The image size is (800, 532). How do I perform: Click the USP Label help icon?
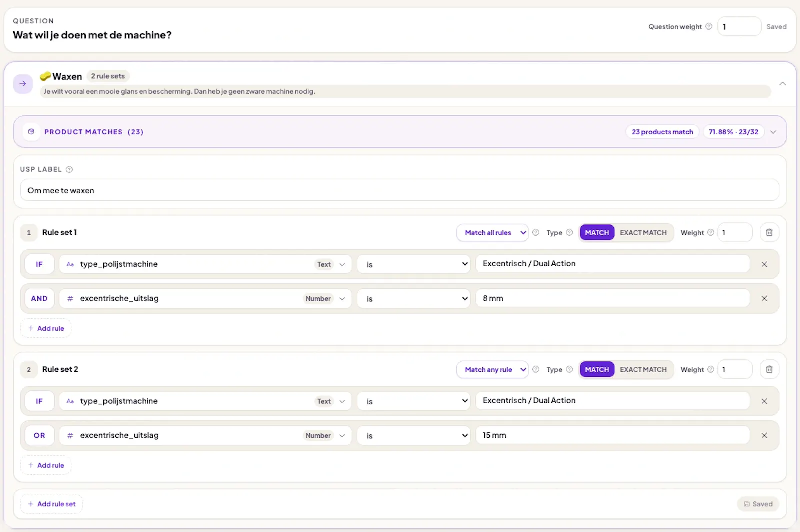(69, 169)
